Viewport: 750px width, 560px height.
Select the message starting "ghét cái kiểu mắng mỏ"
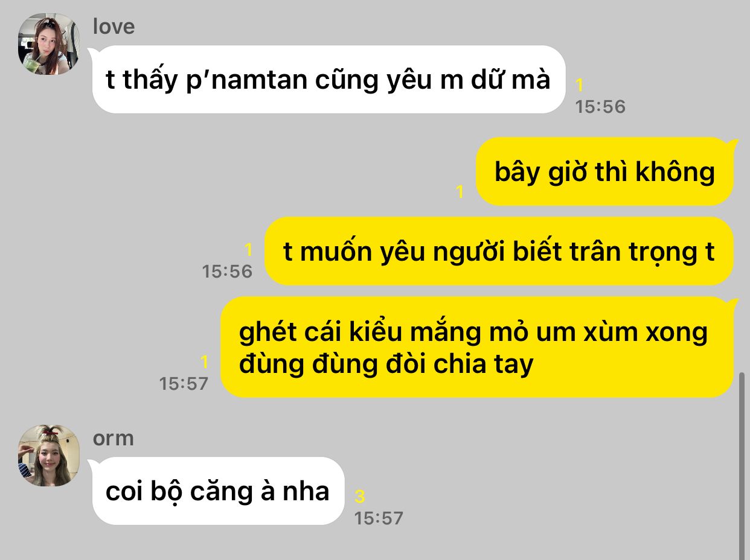(477, 347)
